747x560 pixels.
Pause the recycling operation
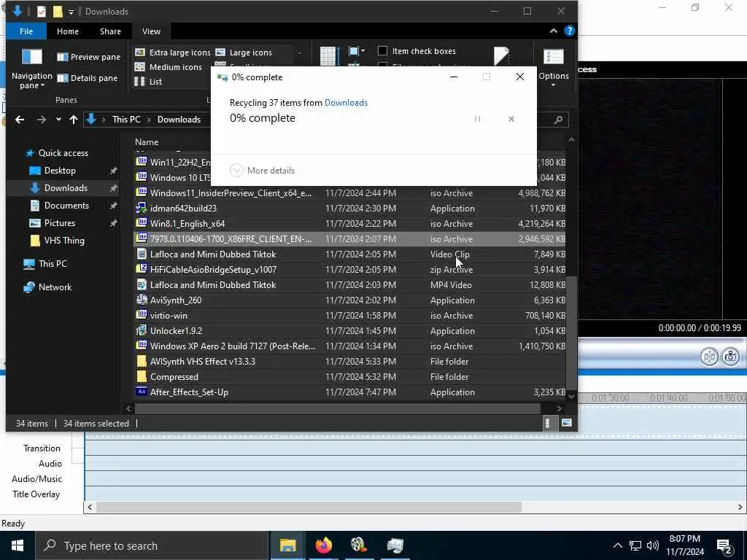pyautogui.click(x=477, y=119)
